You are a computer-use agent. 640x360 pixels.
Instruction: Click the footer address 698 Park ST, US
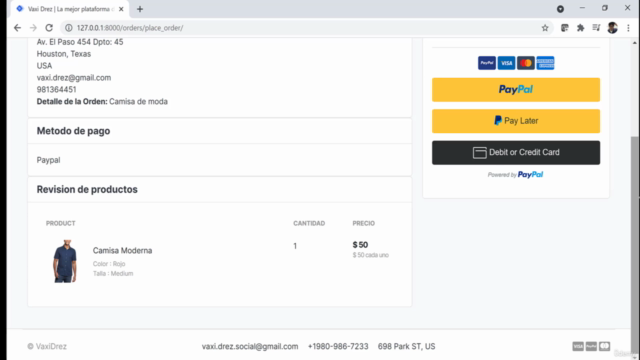click(407, 347)
